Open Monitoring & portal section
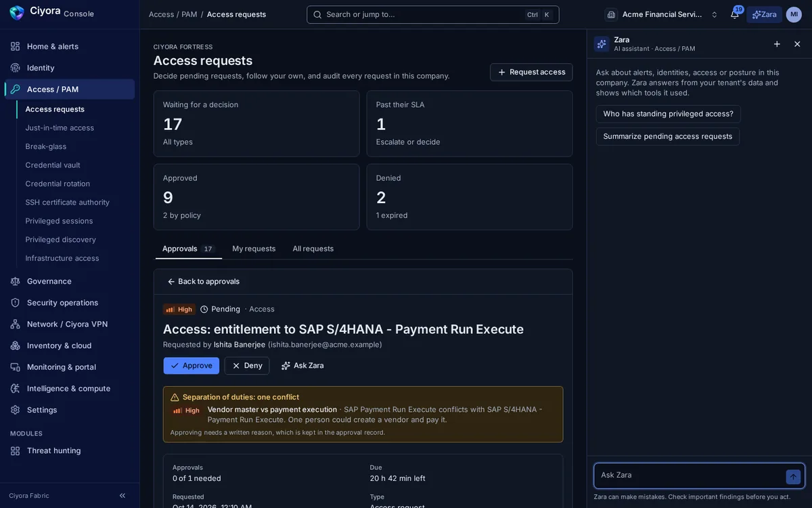The width and height of the screenshot is (812, 508). point(70,367)
